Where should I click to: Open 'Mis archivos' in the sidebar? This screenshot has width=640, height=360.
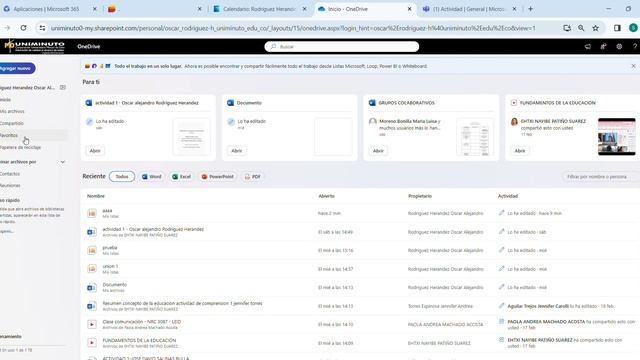pos(12,111)
